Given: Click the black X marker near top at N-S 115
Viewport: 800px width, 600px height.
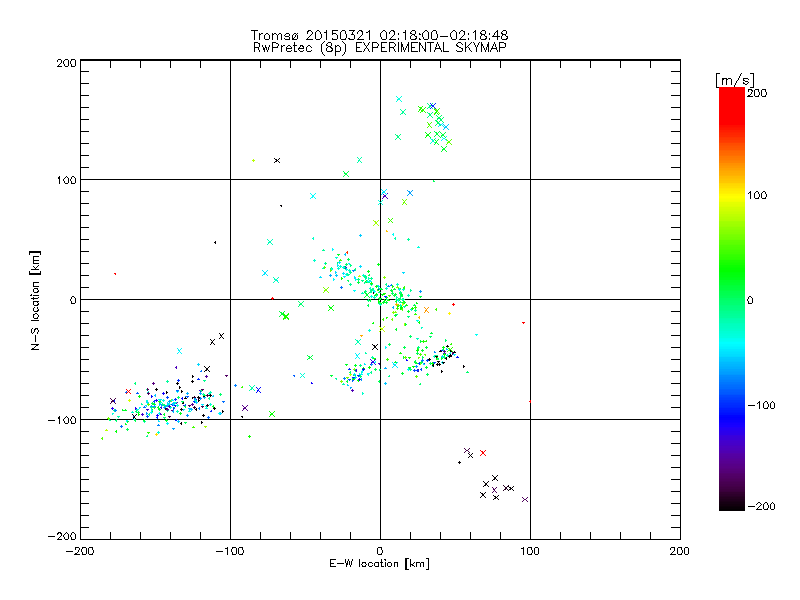Looking at the screenshot, I should 277,161.
